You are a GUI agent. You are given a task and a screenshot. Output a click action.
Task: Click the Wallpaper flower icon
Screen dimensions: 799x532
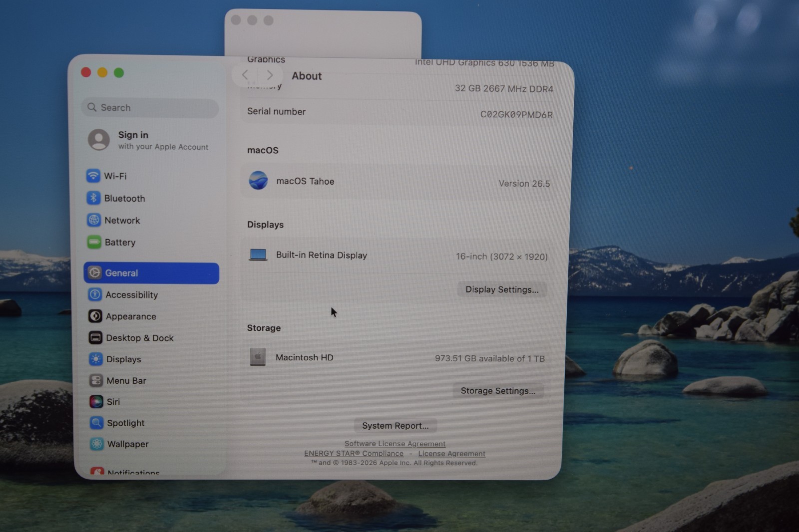click(x=97, y=444)
